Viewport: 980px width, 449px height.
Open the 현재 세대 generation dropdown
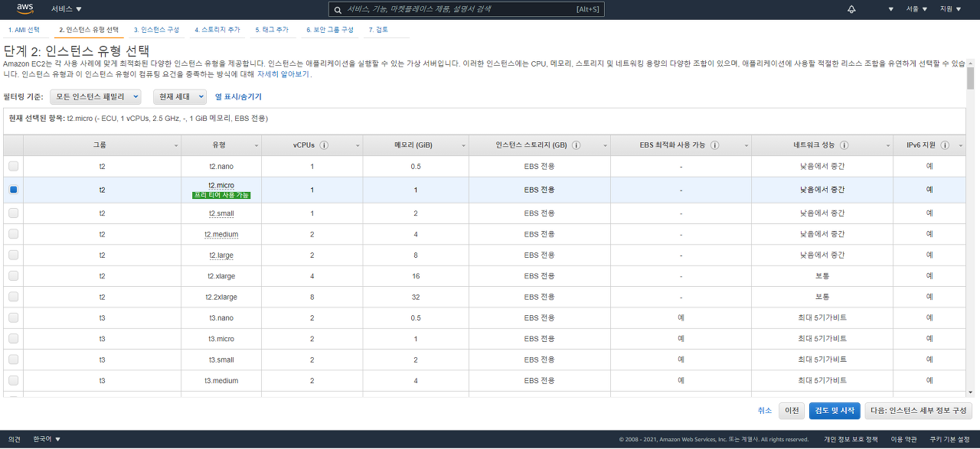(x=180, y=97)
